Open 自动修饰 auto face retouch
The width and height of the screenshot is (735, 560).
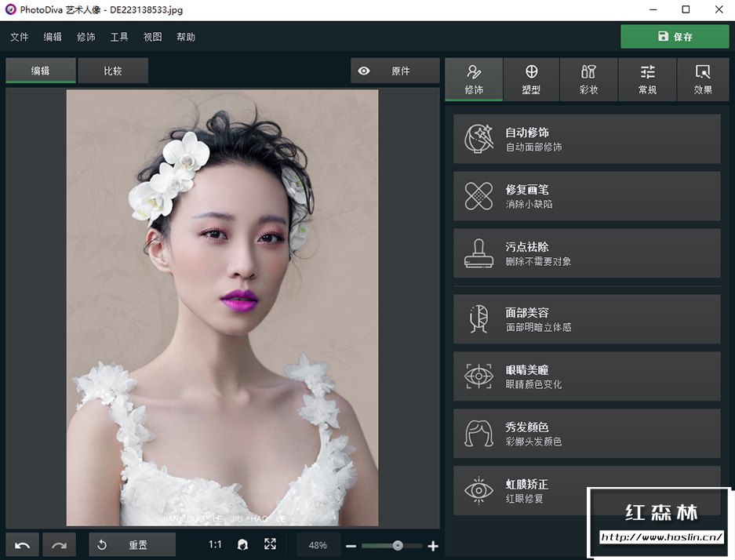[x=587, y=139]
